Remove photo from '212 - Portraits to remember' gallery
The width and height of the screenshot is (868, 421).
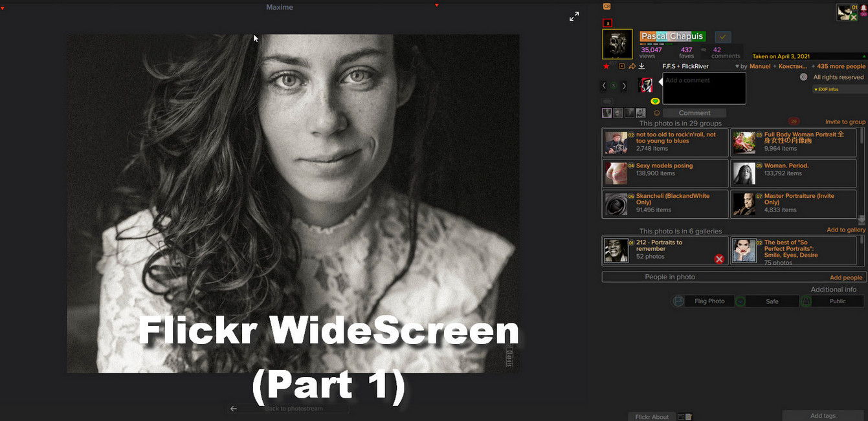pos(718,259)
